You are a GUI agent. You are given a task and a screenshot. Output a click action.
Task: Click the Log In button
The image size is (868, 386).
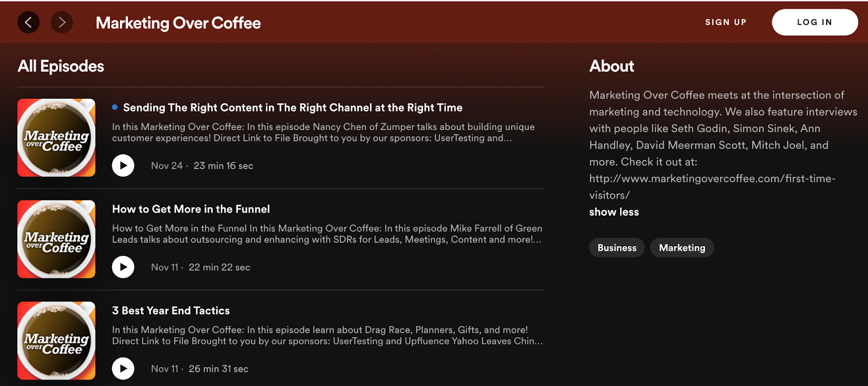[815, 22]
